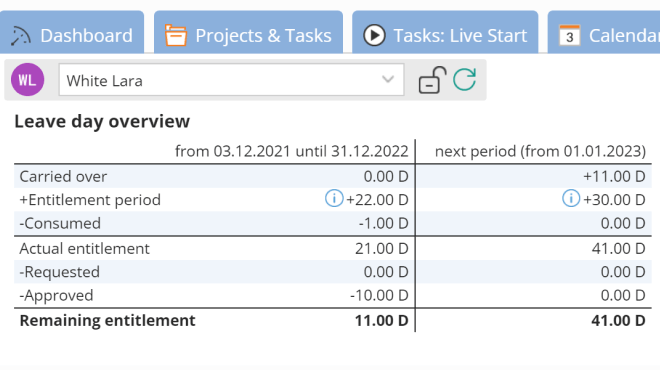The image size is (660, 370).
Task: Open the Calendar tab
Action: click(604, 32)
